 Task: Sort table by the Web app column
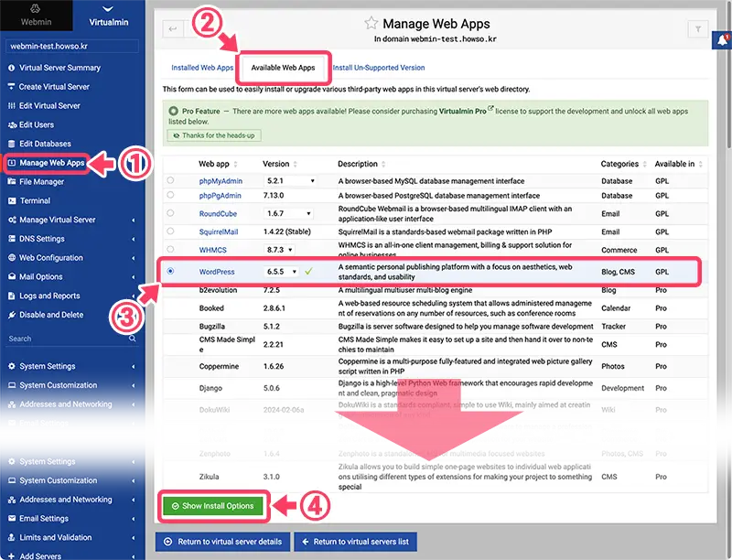(218, 165)
